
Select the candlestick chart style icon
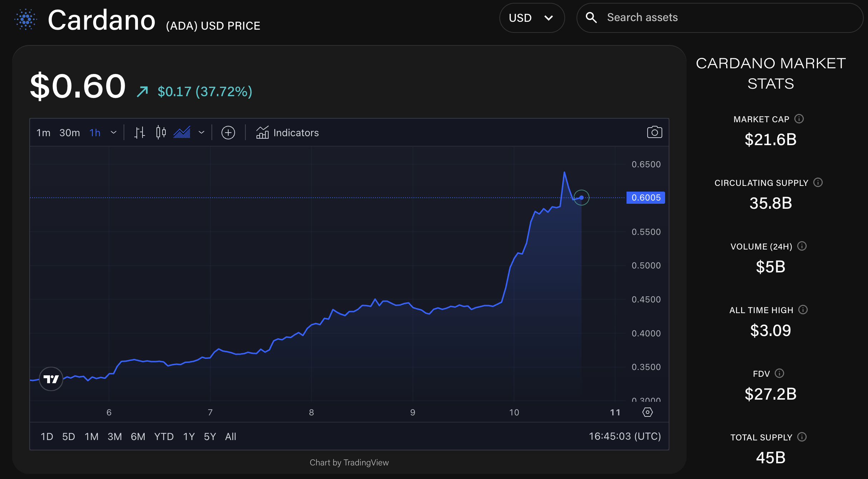point(161,133)
